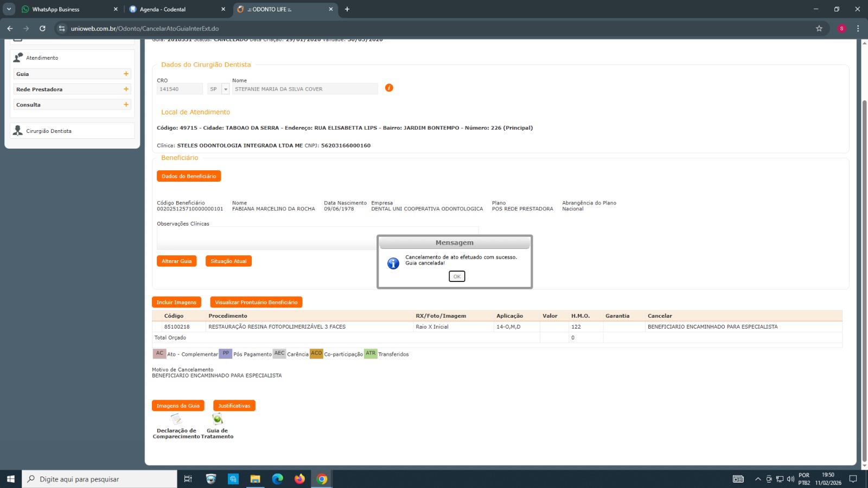Viewport: 868px width, 488px height.
Task: Launch Microsoft Edge from the taskbar
Action: [277, 479]
